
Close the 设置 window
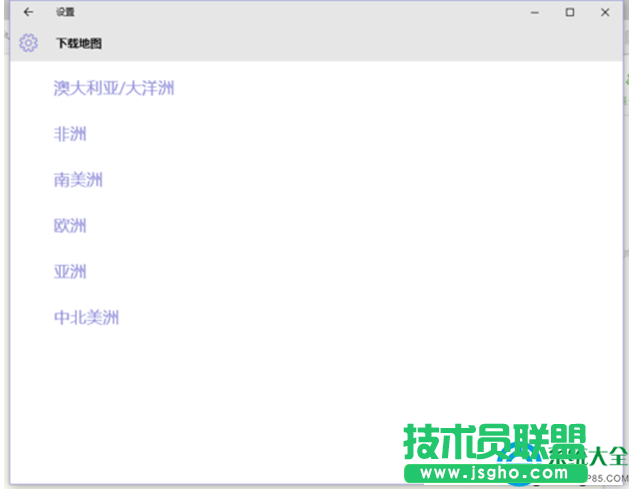pyautogui.click(x=605, y=12)
